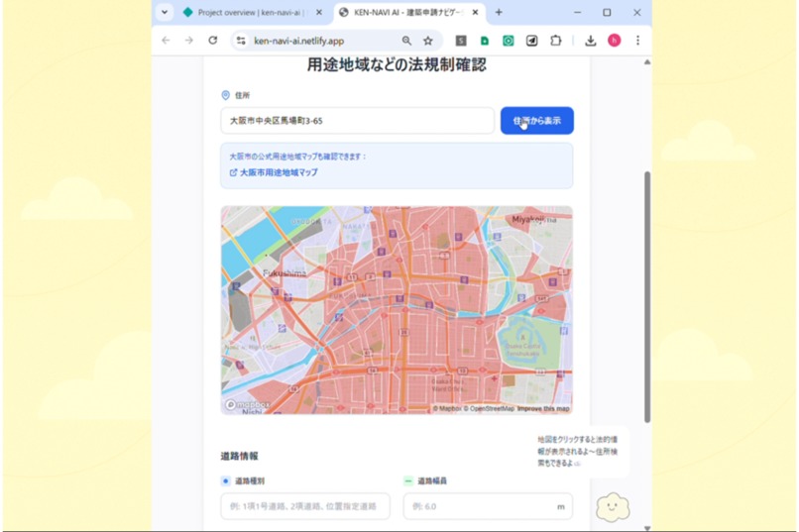Click the 住所から表示 button
The width and height of the screenshot is (799, 532).
pyautogui.click(x=537, y=121)
